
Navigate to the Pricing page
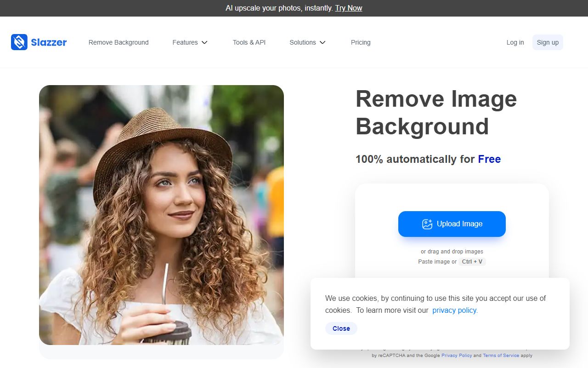[x=361, y=42]
